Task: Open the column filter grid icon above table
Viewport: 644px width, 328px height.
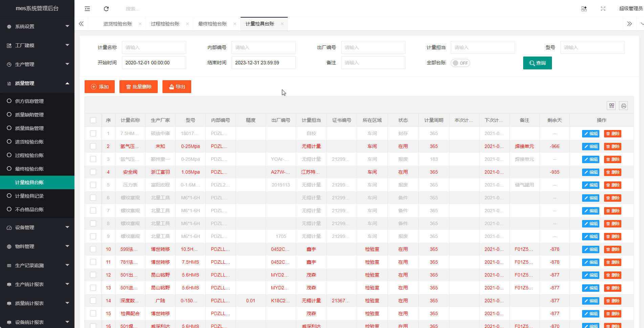Action: pos(612,106)
